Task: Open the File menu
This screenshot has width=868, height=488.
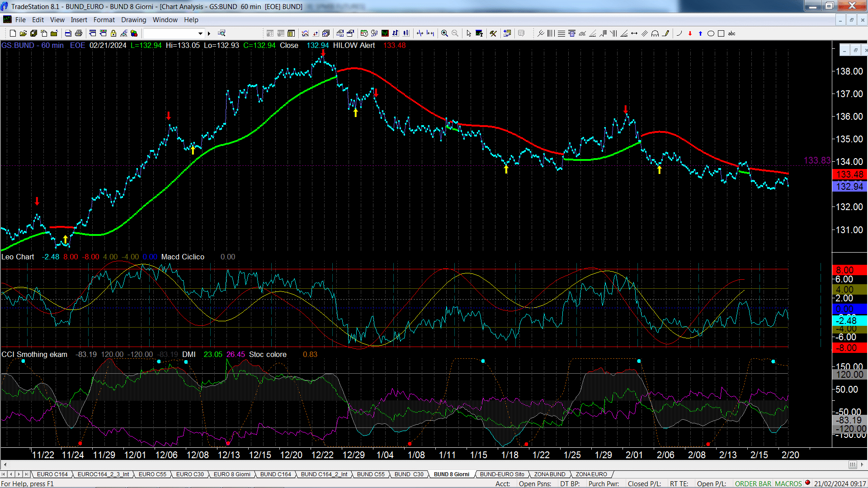Action: [20, 20]
